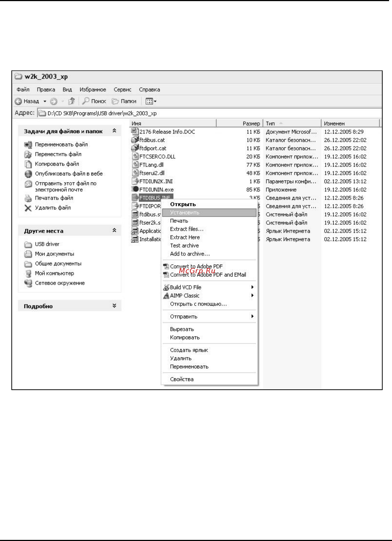Click the address bar path field
This screenshot has height=541, width=392.
(210, 113)
